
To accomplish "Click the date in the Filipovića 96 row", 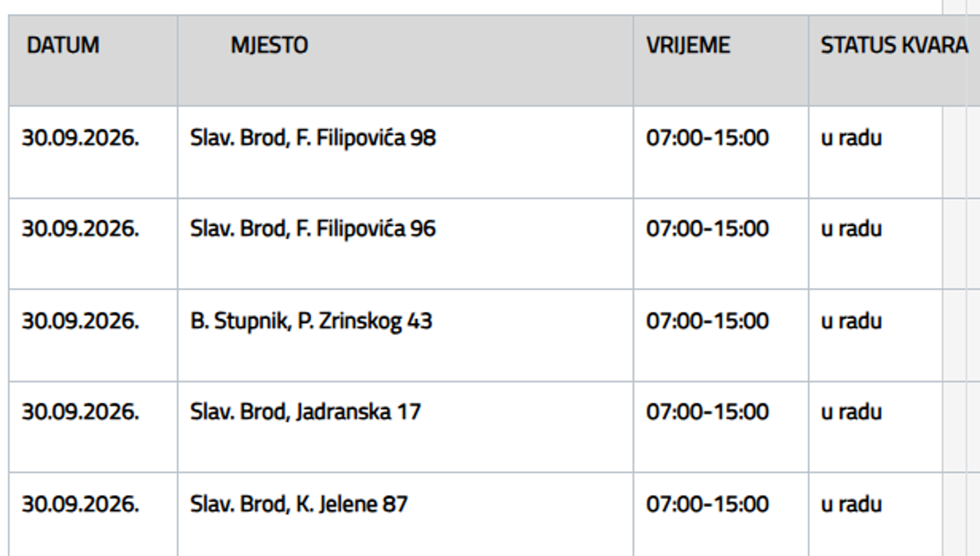I will 81,229.
